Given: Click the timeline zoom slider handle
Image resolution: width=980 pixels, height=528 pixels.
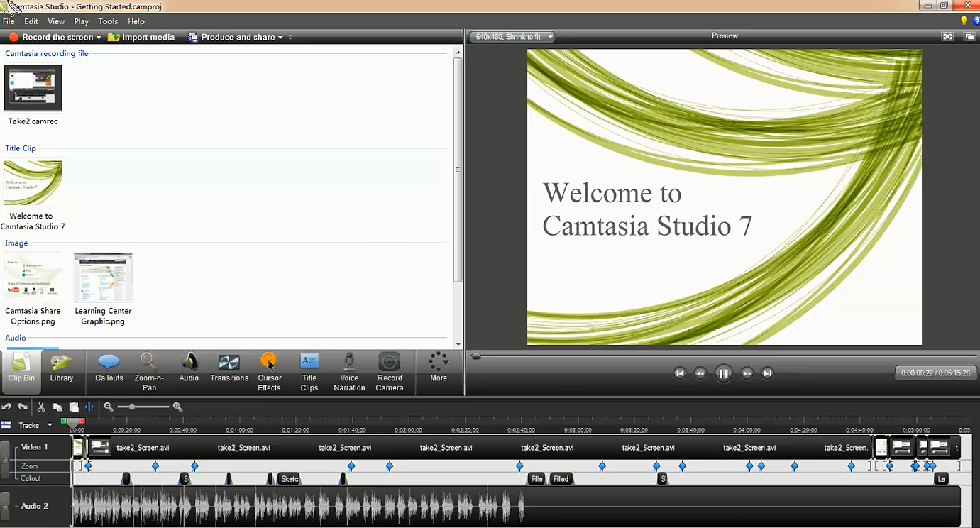Looking at the screenshot, I should 132,407.
